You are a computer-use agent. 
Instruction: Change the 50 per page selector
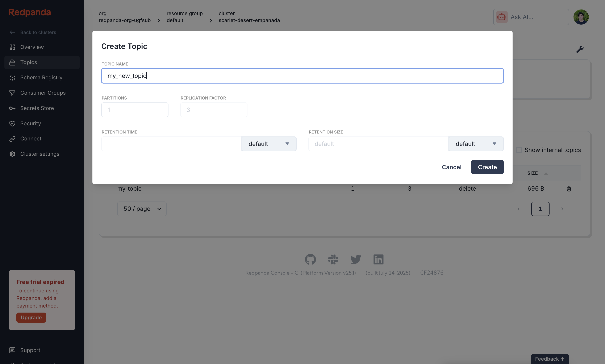[x=142, y=208]
